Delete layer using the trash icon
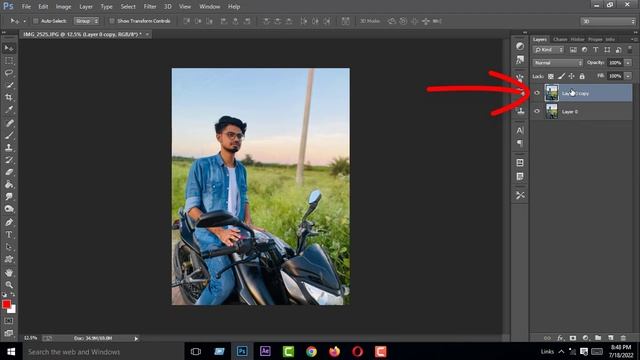This screenshot has width=640, height=360. click(623, 338)
